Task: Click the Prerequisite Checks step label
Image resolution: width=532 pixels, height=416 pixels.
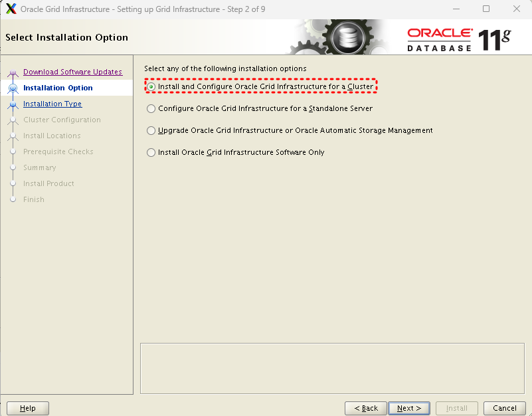Action: click(x=58, y=152)
